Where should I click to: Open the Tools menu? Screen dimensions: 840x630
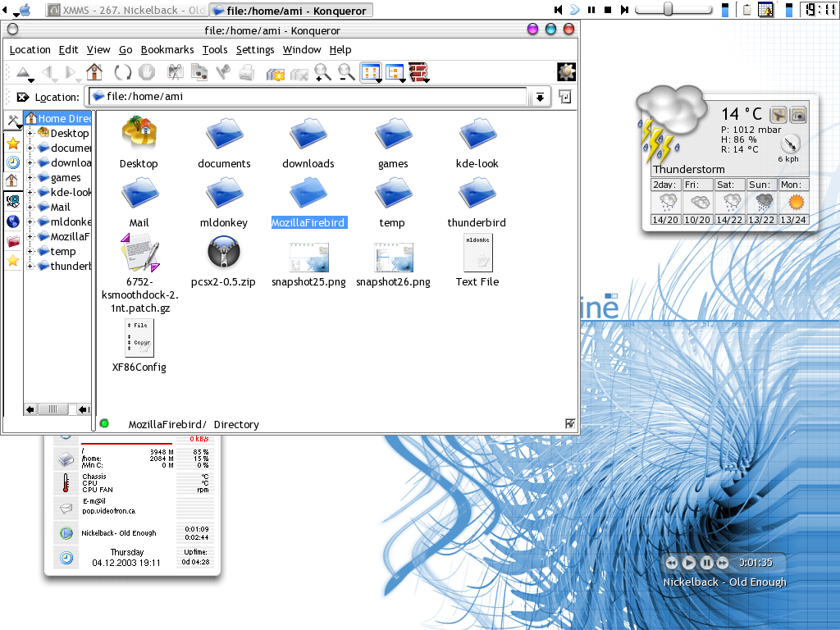[x=215, y=50]
